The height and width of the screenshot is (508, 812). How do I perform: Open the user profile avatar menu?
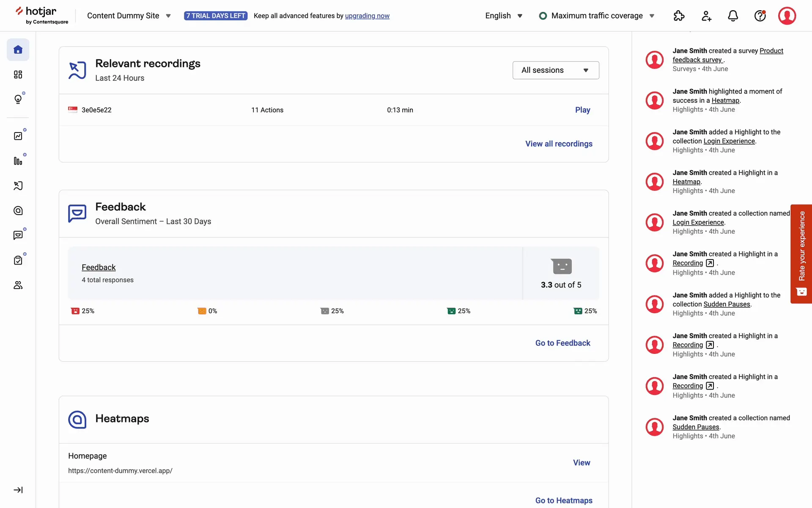coord(787,16)
